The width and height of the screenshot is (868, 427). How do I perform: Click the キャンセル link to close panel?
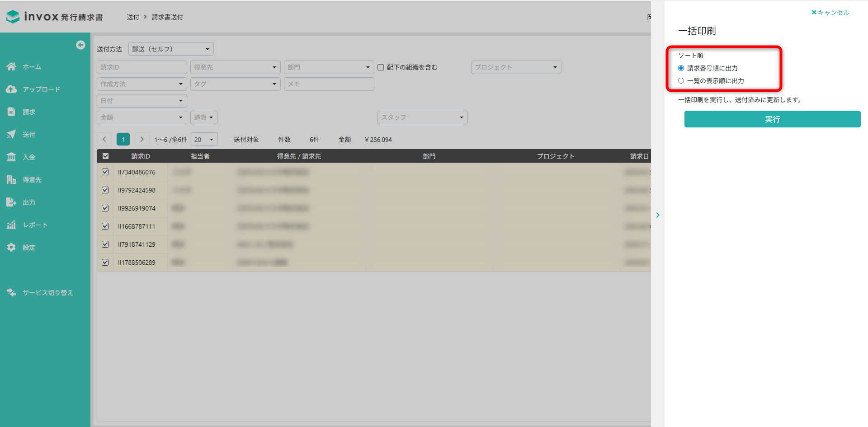click(830, 13)
